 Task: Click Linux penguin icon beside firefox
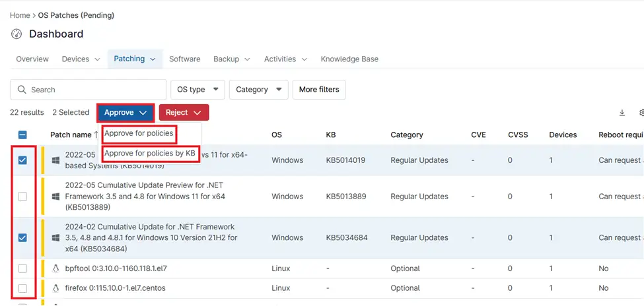coord(56,288)
